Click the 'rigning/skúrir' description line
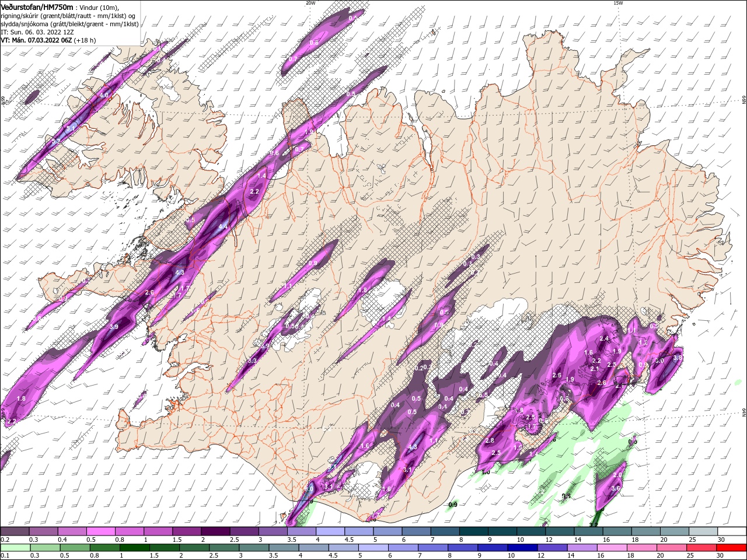The height and width of the screenshot is (560, 747). pos(68,16)
